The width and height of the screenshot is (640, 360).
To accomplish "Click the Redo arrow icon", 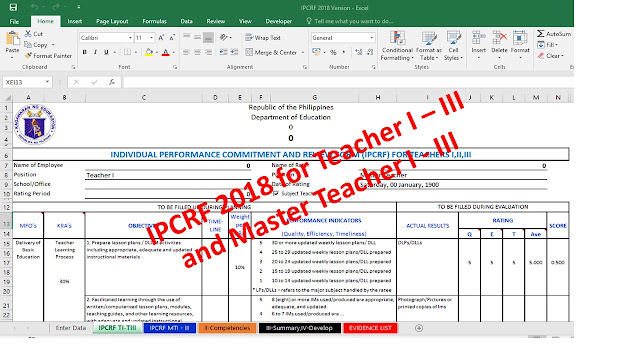I will pos(56,7).
